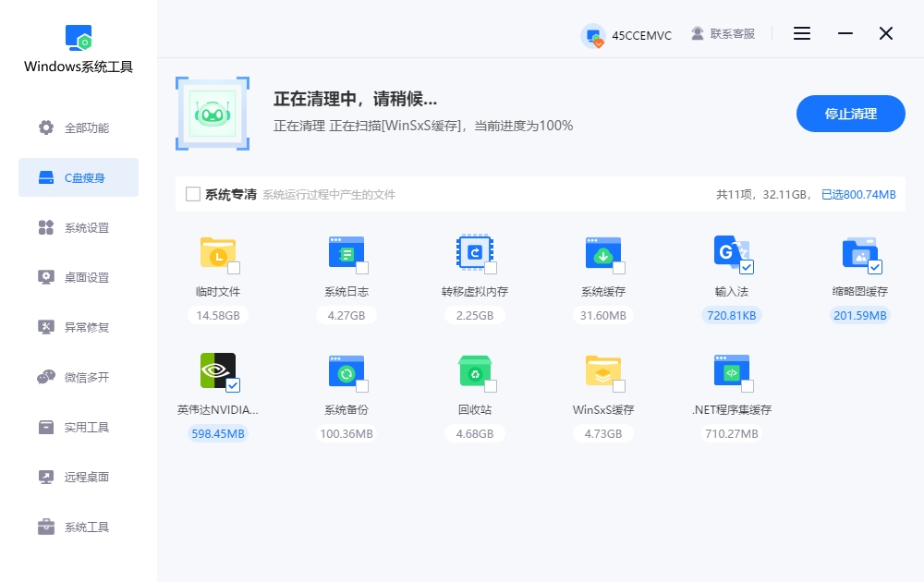Click the Windows系统工具 logo
Image resolution: width=924 pixels, height=582 pixels.
pyautogui.click(x=77, y=37)
